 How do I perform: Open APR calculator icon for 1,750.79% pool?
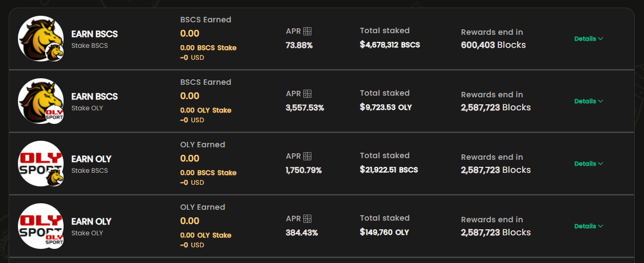click(307, 156)
